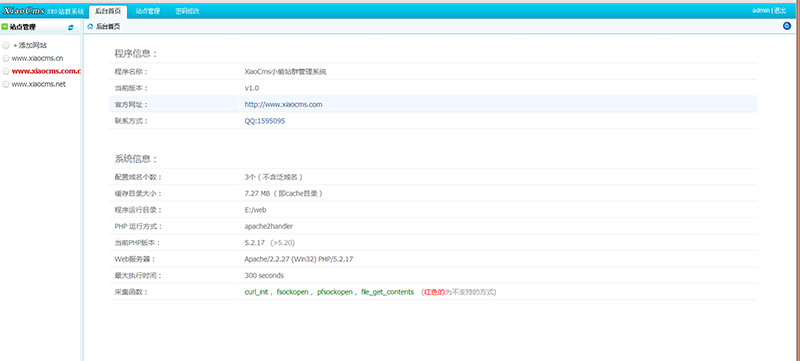
Task: Select the red www.xiaocms.com.cn site
Action: tap(46, 71)
